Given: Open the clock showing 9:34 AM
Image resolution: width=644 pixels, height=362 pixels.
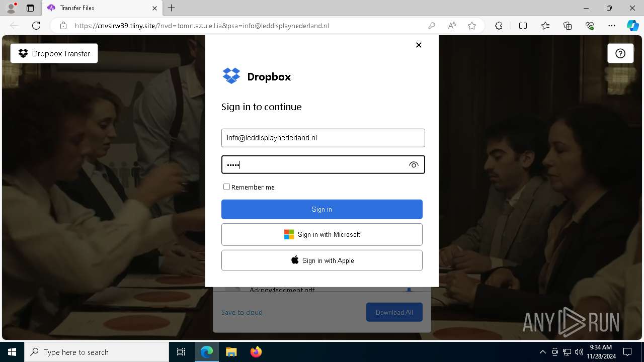Looking at the screenshot, I should 601,352.
